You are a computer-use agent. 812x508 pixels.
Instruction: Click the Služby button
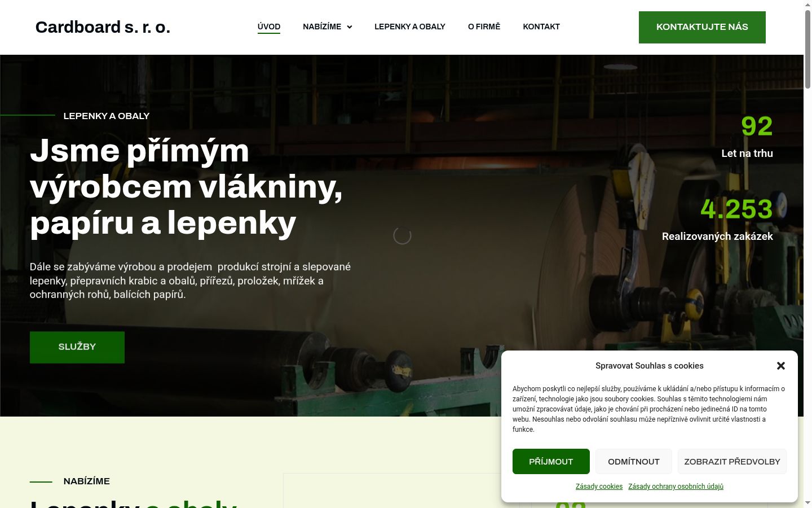pyautogui.click(x=77, y=347)
